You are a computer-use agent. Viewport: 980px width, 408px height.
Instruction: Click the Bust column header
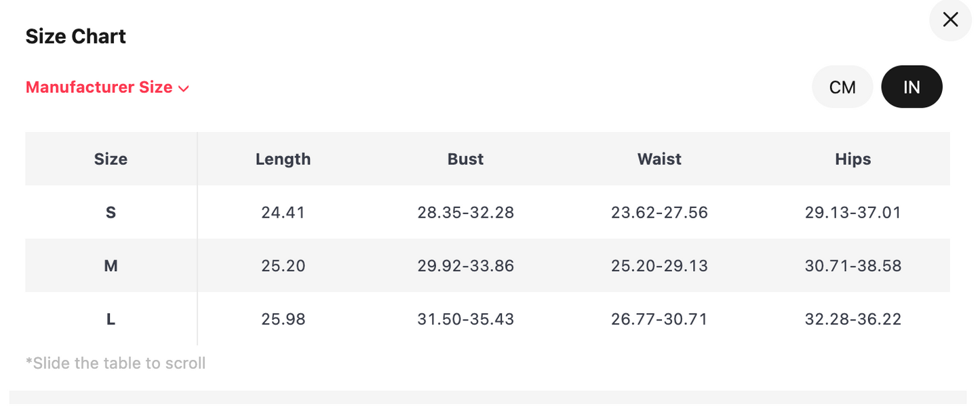(465, 159)
